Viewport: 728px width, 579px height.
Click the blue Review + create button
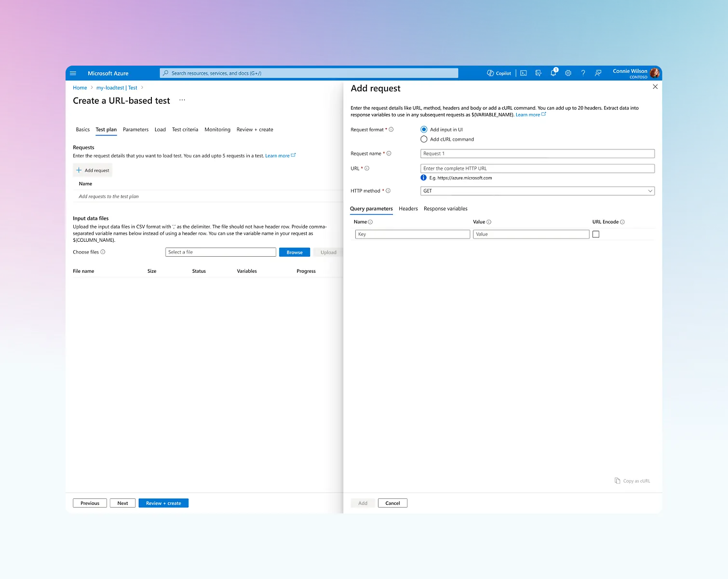(x=163, y=503)
